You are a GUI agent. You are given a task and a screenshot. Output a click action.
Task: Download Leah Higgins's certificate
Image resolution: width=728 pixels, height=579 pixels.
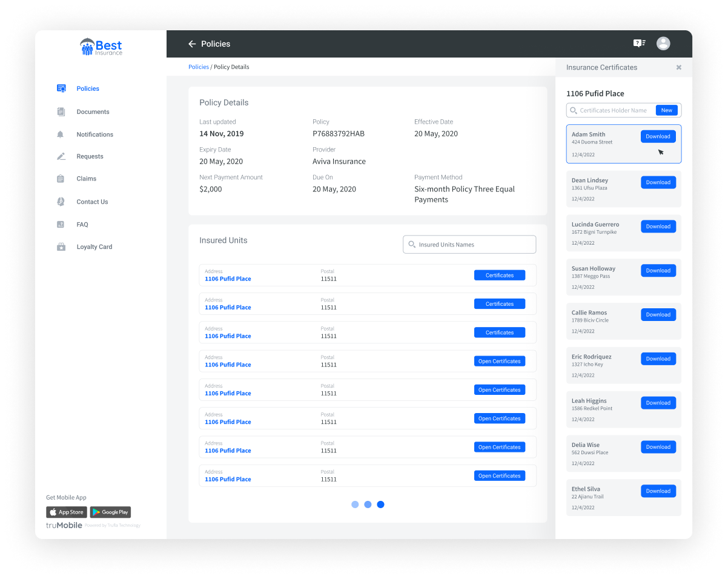(x=658, y=403)
